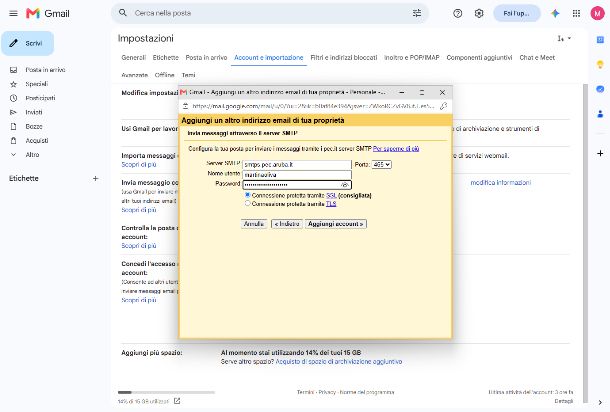This screenshot has height=412, width=610.
Task: Select TLS connection radio button
Action: [x=247, y=203]
